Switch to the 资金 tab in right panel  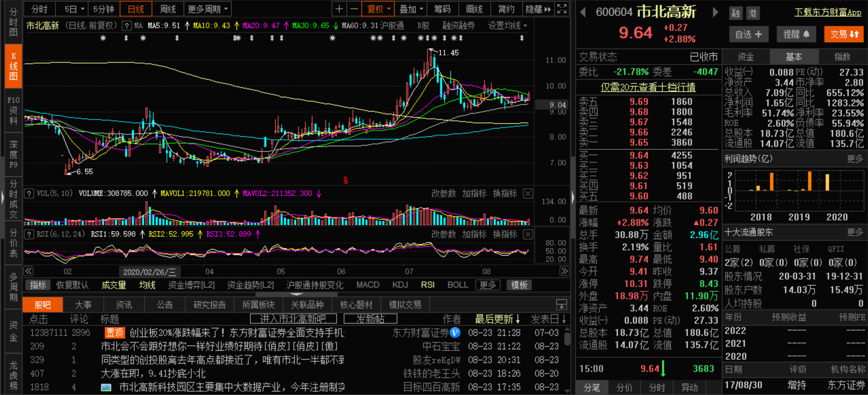click(x=746, y=57)
